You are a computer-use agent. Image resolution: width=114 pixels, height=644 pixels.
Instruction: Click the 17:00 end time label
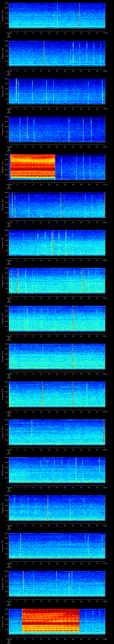click(105, 33)
